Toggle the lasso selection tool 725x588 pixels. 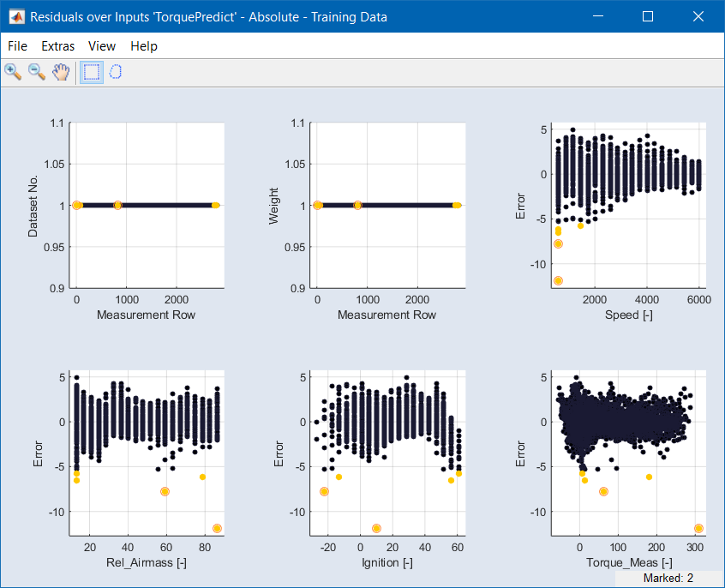click(x=115, y=72)
